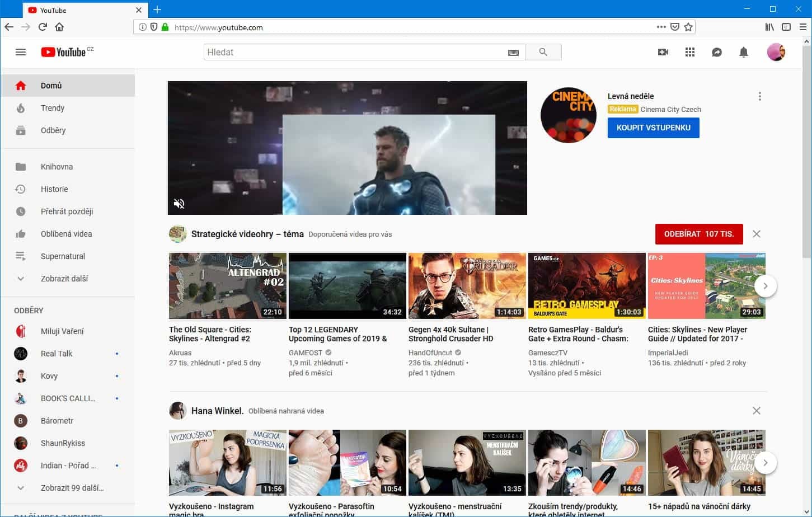
Task: Open Cities: Skylines New Player Guide thumbnail
Action: [x=707, y=286]
